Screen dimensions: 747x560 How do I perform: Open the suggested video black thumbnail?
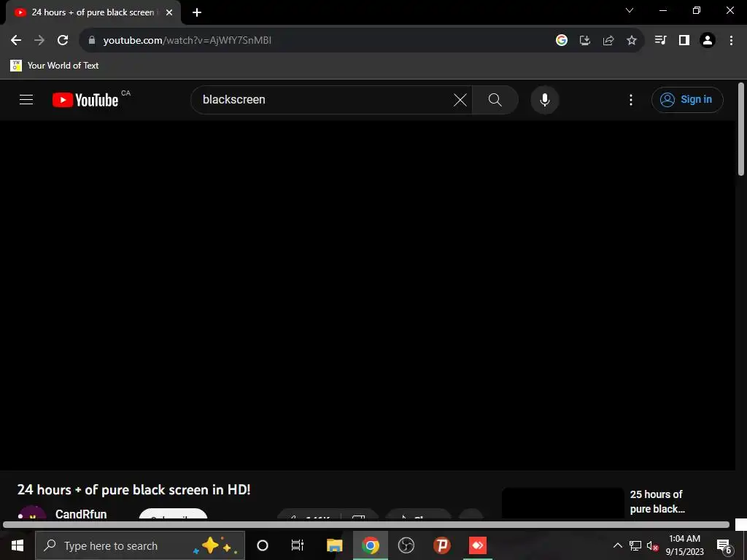(563, 503)
